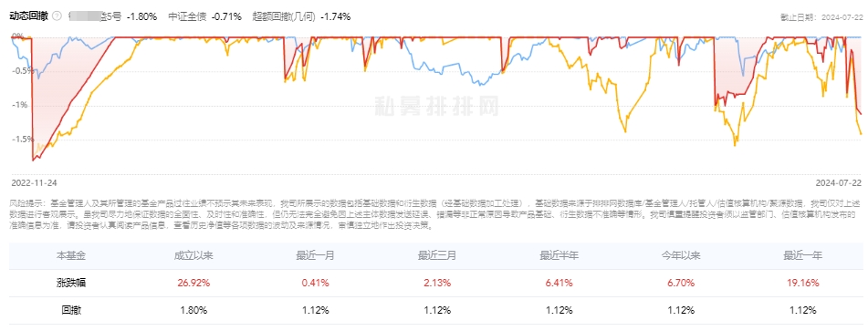Toggle the 中证全债 legend entry
Image resolution: width=868 pixels, height=331 pixels.
[x=204, y=16]
